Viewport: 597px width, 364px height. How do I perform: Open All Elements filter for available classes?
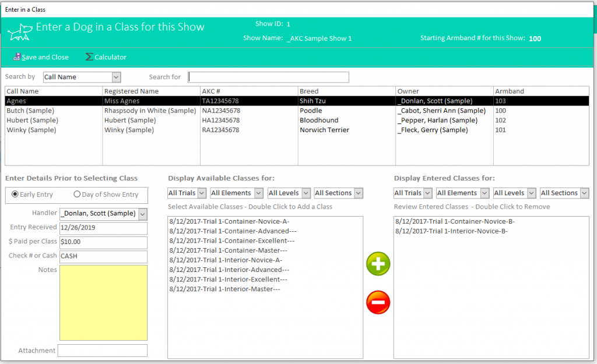259,193
